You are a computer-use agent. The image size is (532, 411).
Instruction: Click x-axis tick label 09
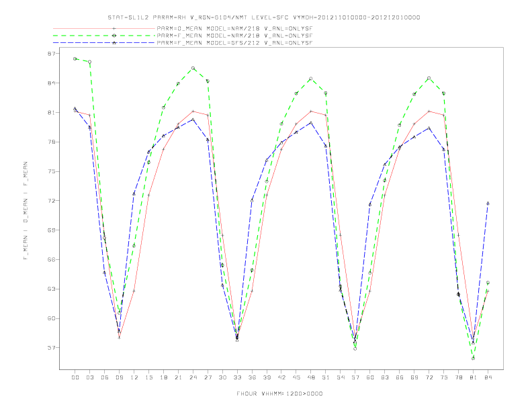pyautogui.click(x=119, y=377)
